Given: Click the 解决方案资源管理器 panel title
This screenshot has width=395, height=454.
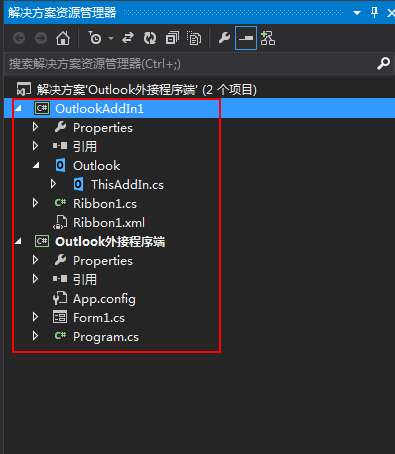Looking at the screenshot, I should (62, 13).
